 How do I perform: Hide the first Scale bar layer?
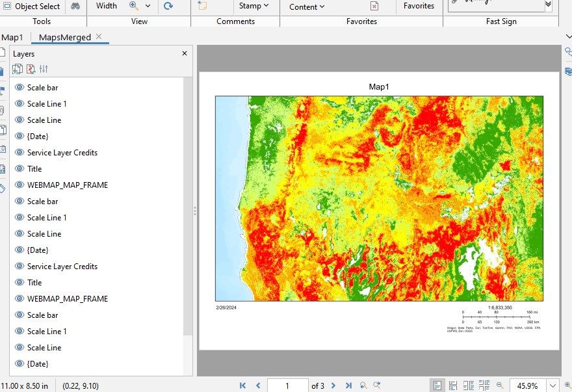tap(19, 87)
